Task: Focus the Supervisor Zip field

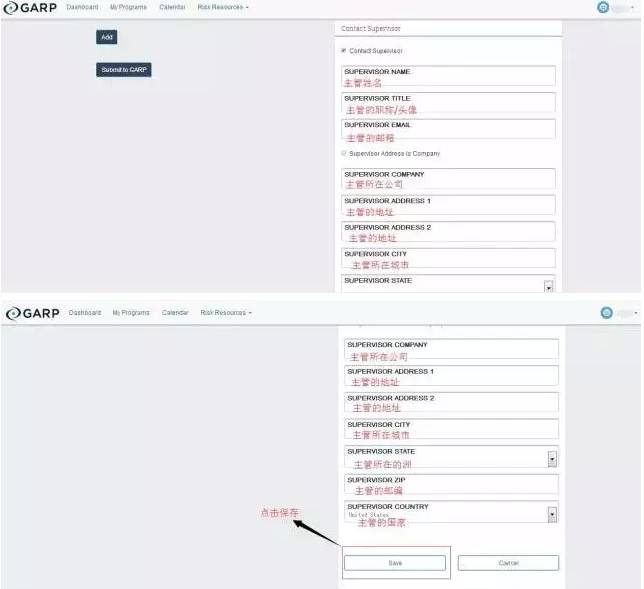Action: pos(451,485)
